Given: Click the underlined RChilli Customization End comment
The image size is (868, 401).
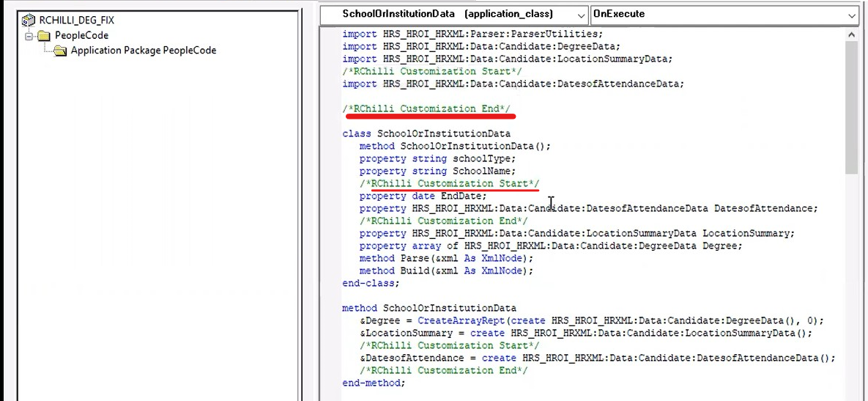Looking at the screenshot, I should 426,108.
